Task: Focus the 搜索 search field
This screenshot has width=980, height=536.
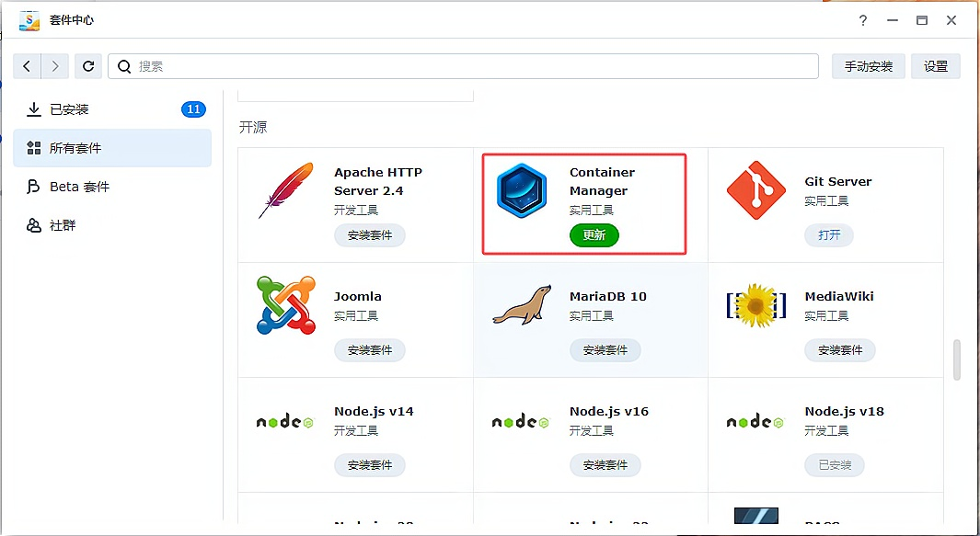Action: pyautogui.click(x=463, y=66)
